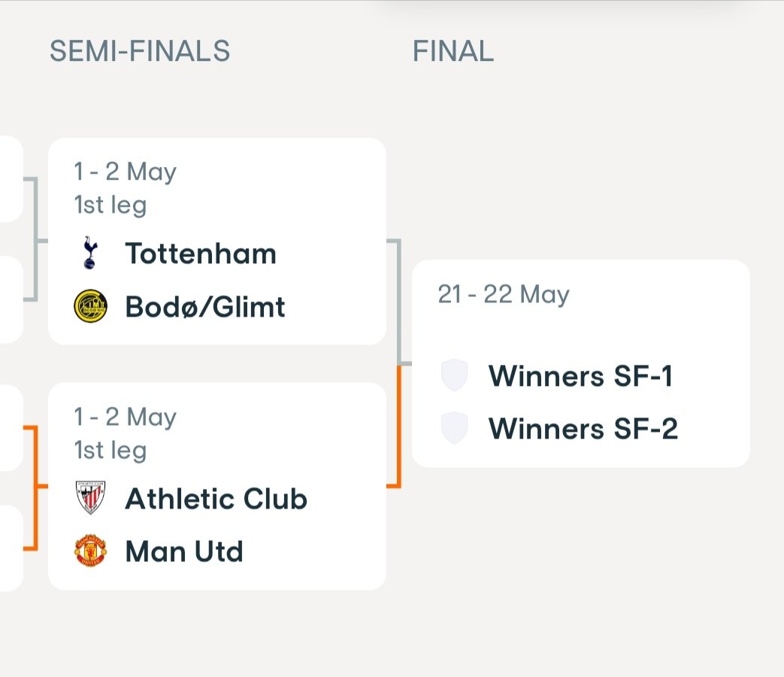Viewport: 784px width, 677px height.
Task: Click the Bodø/Glimt yellow crest icon
Action: point(90,305)
